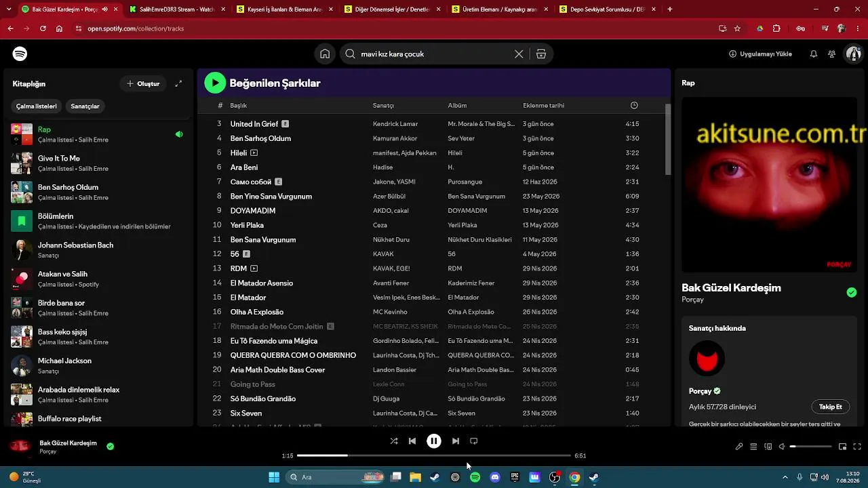The image size is (868, 488).
Task: Switch to Kayseri İş İlanları browser tab
Action: [x=283, y=9]
